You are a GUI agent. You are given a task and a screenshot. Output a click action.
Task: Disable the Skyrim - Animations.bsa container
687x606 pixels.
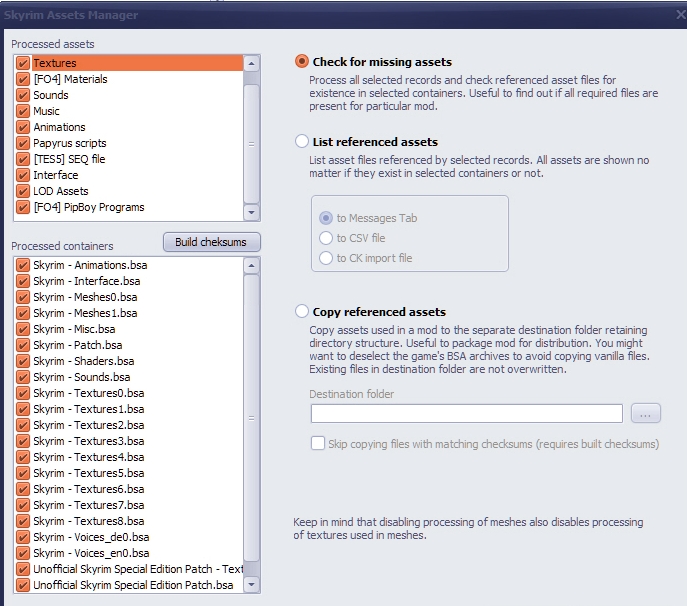[x=23, y=265]
